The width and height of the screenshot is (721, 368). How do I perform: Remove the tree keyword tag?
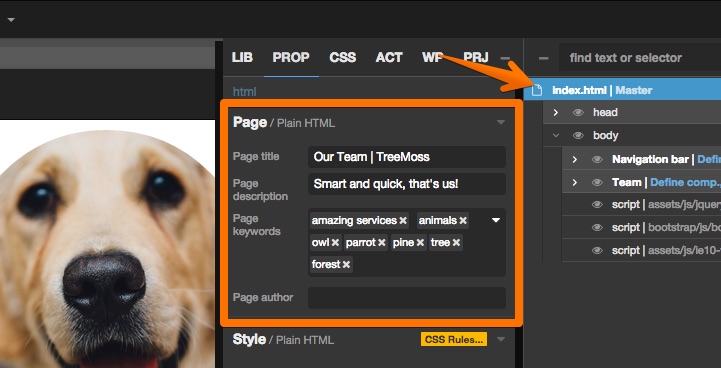coord(456,242)
